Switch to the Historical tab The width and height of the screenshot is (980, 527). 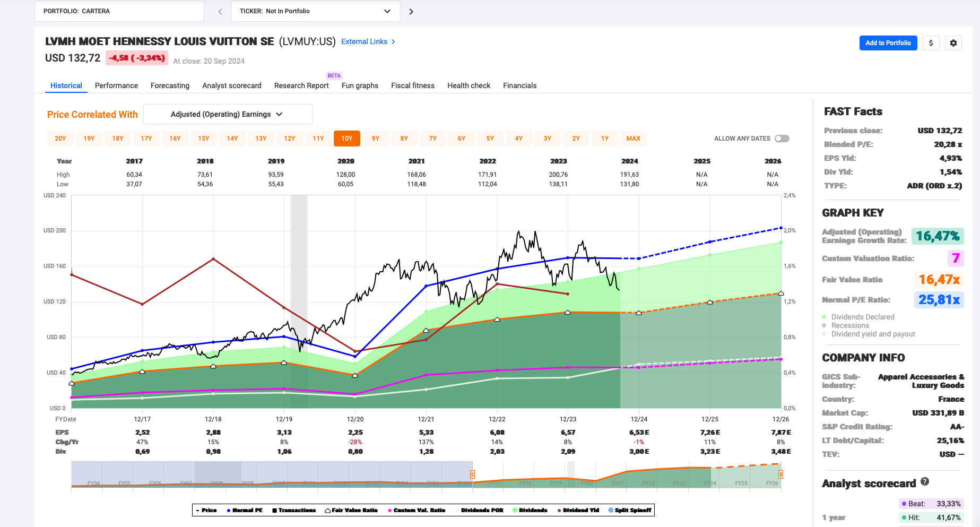(x=66, y=85)
